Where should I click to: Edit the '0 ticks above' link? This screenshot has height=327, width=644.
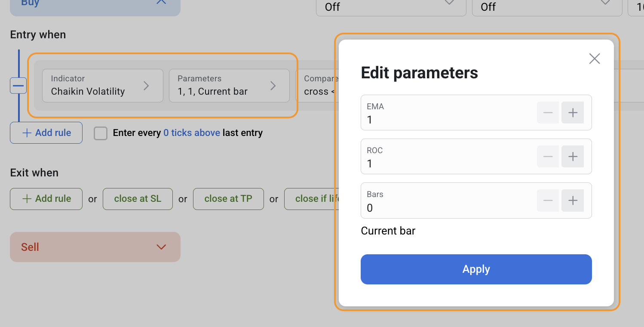pos(192,133)
